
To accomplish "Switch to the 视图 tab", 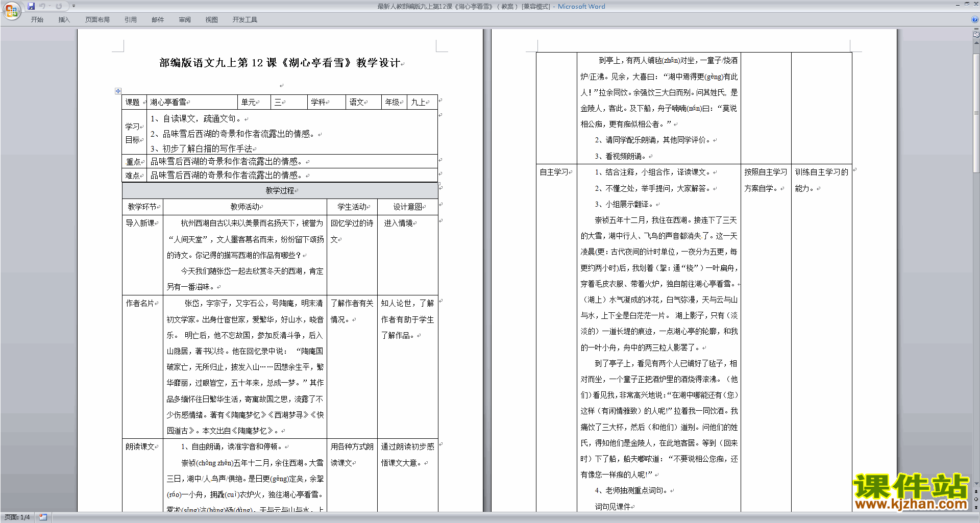I will (211, 20).
